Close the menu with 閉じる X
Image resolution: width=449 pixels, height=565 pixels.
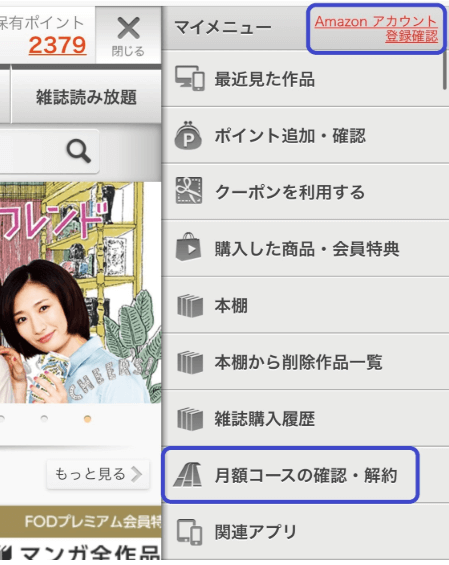(128, 36)
